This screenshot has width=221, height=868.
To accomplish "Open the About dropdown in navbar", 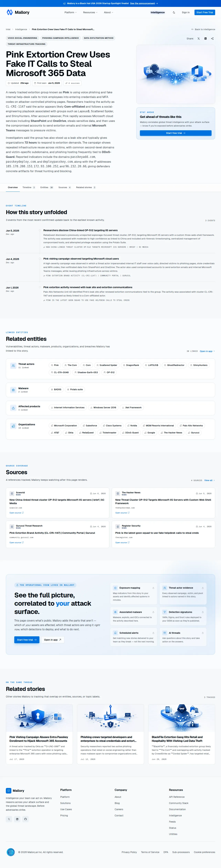I will (108, 12).
